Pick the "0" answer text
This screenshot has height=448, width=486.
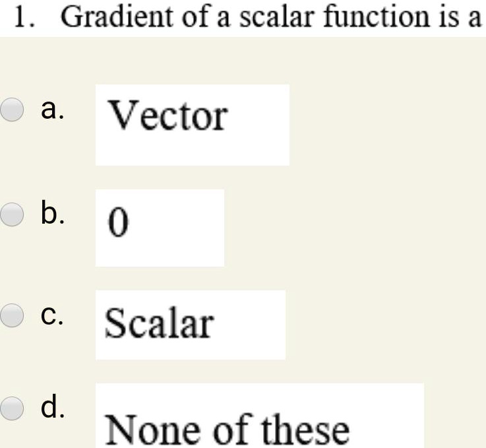click(118, 222)
